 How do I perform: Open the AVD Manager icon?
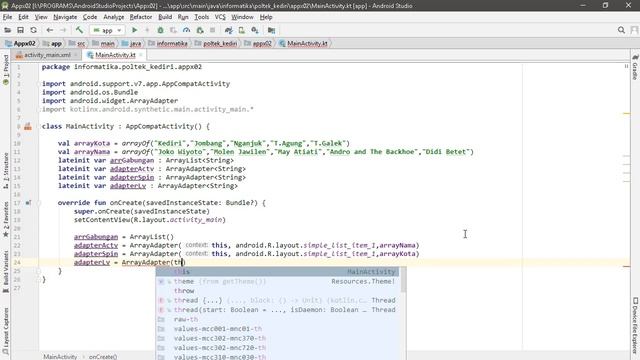tap(242, 30)
